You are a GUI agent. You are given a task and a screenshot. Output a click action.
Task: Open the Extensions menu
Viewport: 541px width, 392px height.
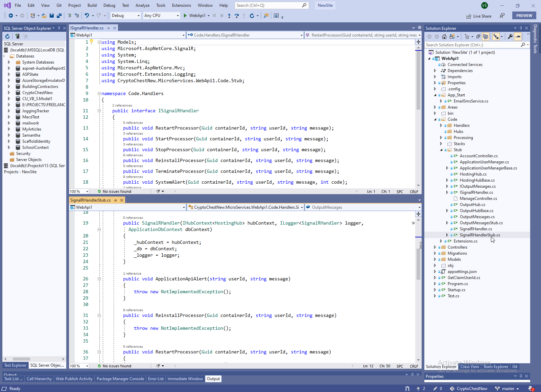(x=182, y=5)
